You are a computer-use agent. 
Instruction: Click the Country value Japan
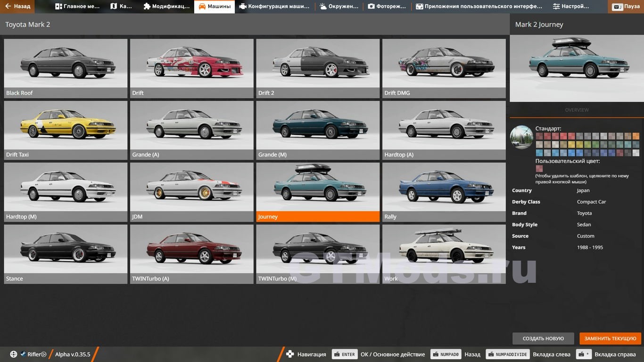[x=583, y=190]
